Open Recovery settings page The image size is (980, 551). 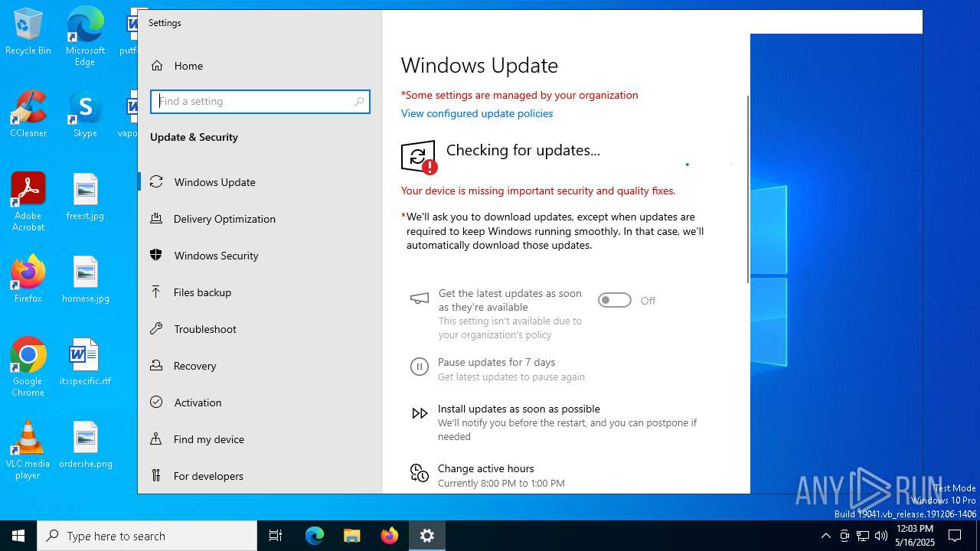tap(260, 366)
